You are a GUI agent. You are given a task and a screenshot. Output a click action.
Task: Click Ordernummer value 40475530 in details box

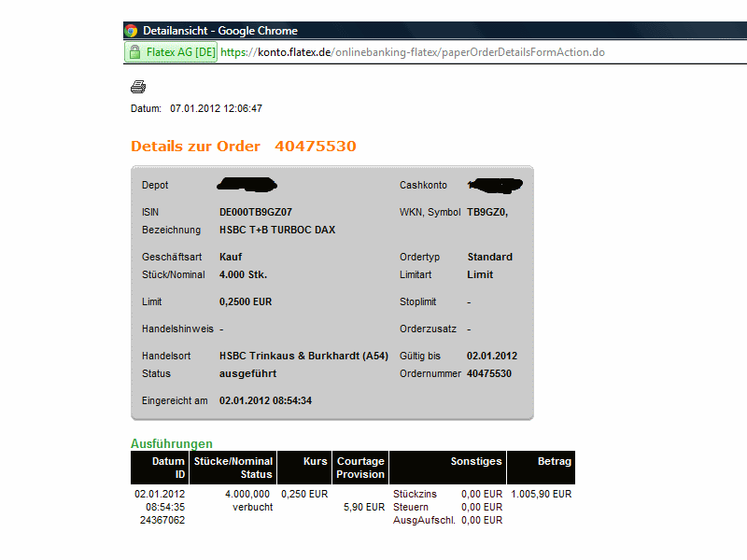(x=488, y=373)
